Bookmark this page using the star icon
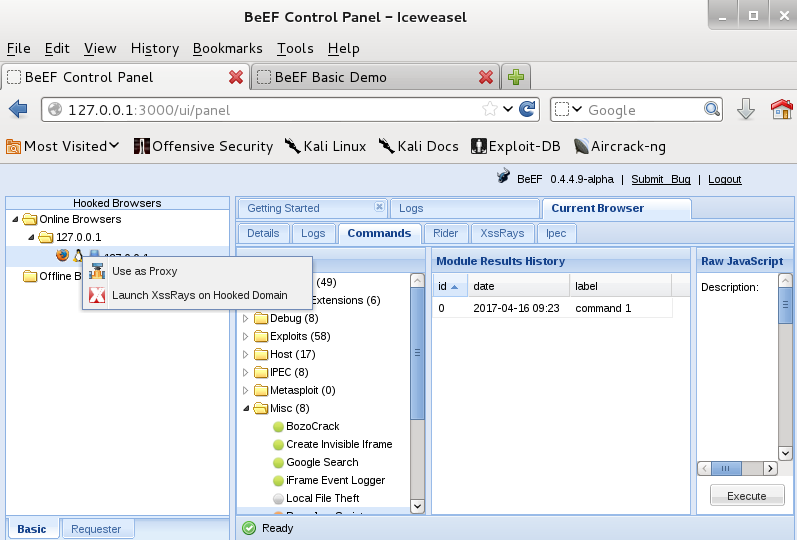This screenshot has width=797, height=540. tap(489, 109)
